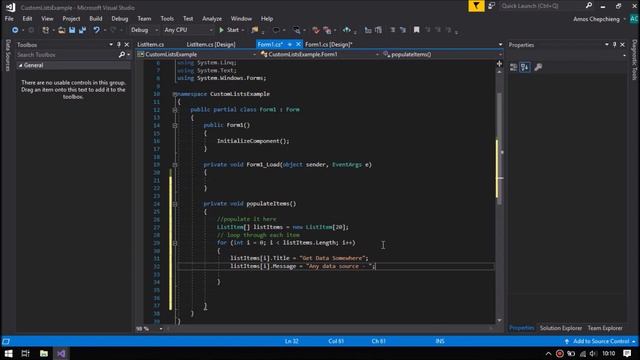
Task: Open the yellow notifications flag icon
Action: [476, 6]
